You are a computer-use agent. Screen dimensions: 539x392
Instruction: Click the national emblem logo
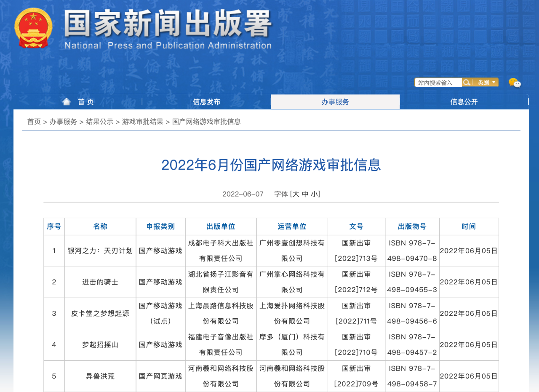click(33, 28)
